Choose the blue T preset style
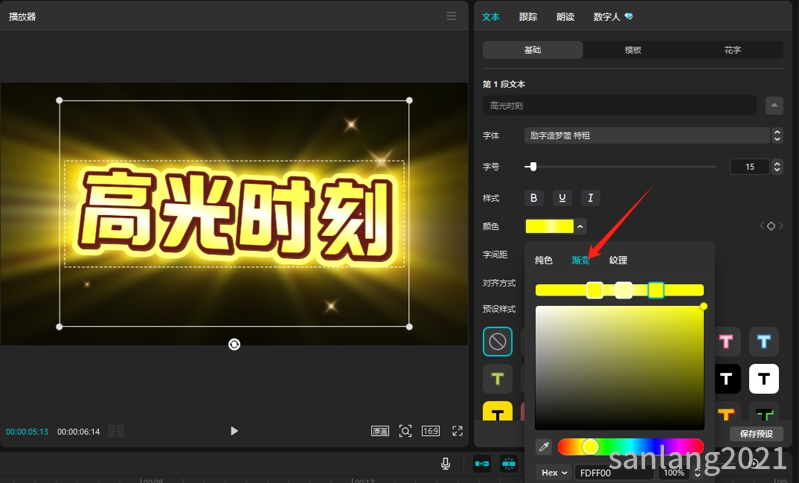Screen dimensions: 799x483 pos(764,341)
